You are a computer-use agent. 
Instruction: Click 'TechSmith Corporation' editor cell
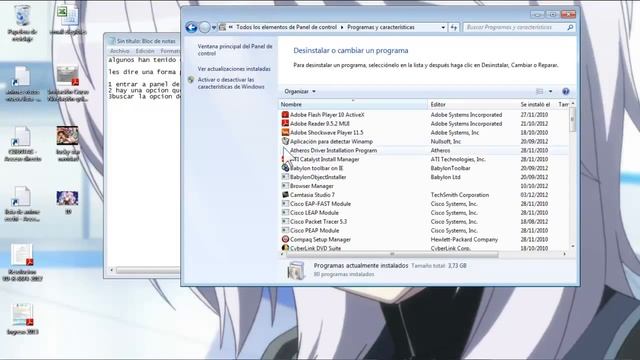[460, 195]
